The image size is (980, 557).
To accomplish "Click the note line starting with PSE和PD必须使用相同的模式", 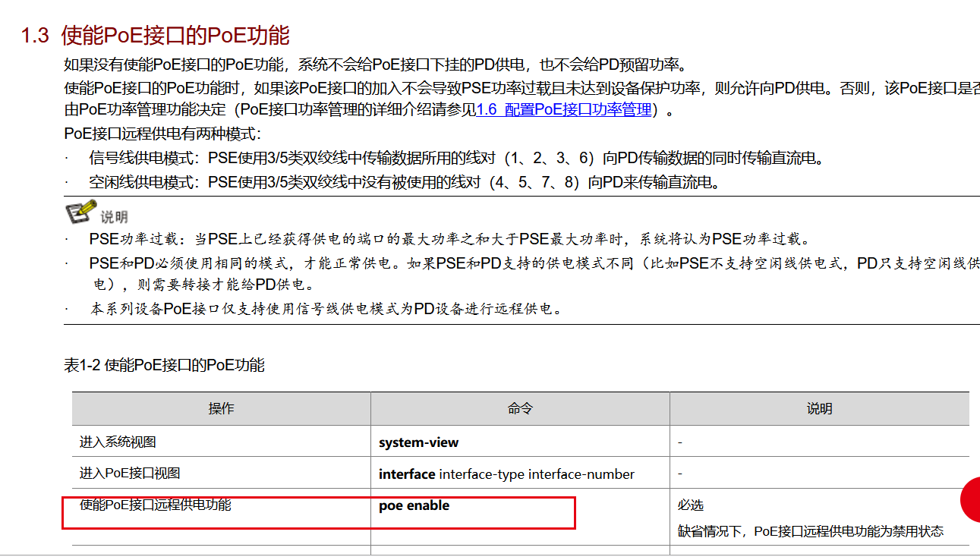I will pos(534,263).
